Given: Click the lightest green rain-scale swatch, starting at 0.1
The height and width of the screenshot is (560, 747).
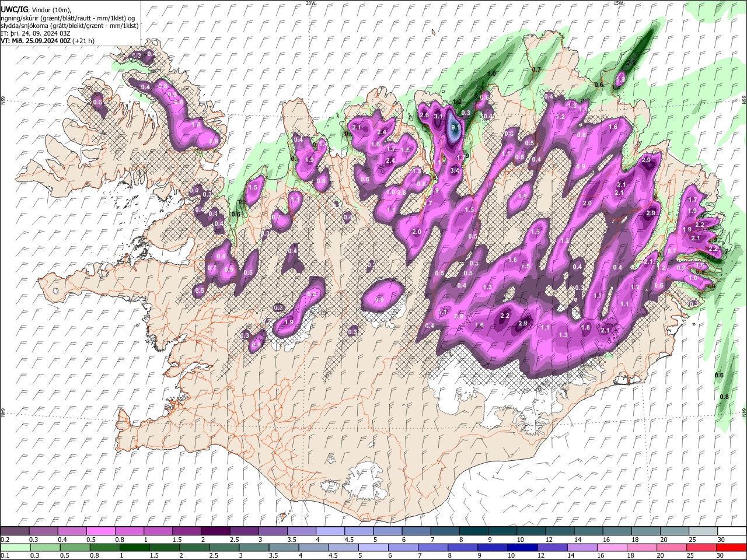Looking at the screenshot, I should click(x=15, y=548).
